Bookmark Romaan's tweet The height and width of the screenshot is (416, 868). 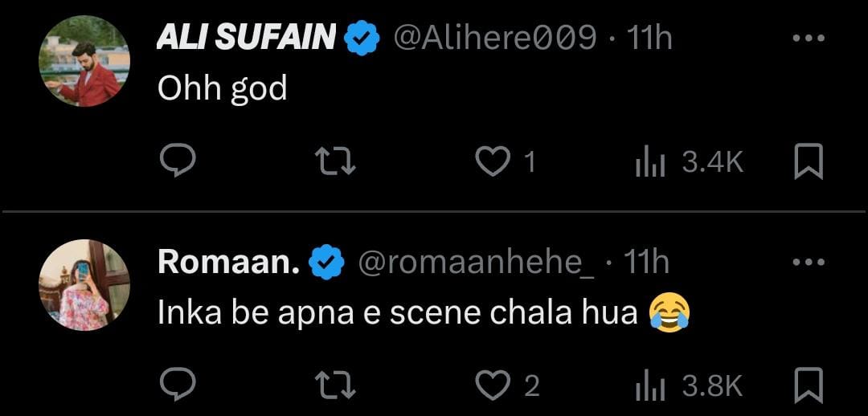click(x=808, y=385)
